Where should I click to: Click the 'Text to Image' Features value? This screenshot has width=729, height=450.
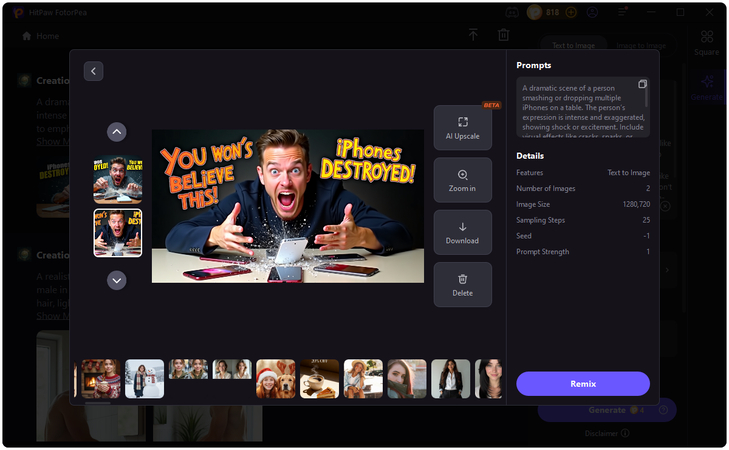point(629,172)
